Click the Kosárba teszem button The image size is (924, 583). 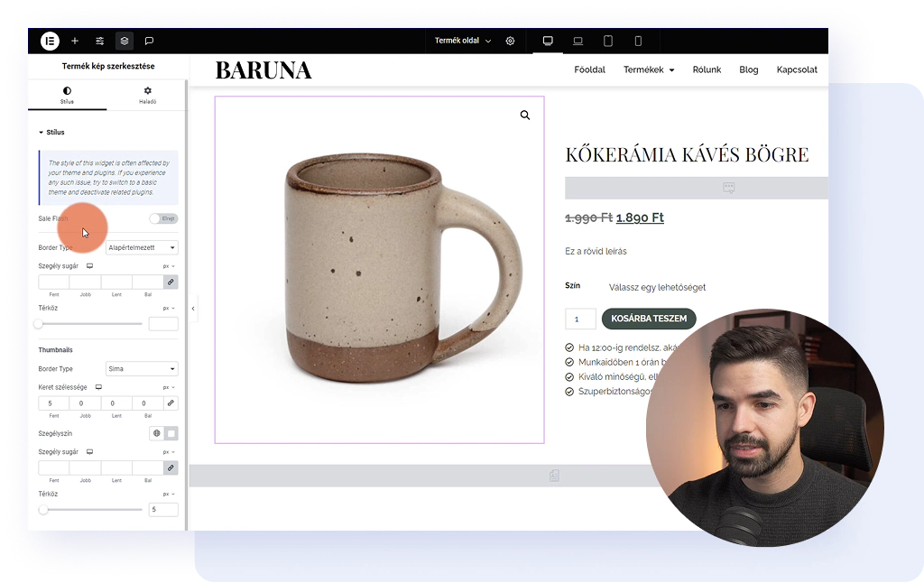coord(649,319)
